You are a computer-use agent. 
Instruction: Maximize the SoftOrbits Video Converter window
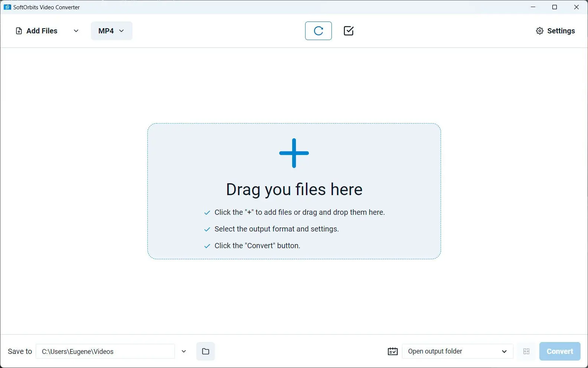555,7
